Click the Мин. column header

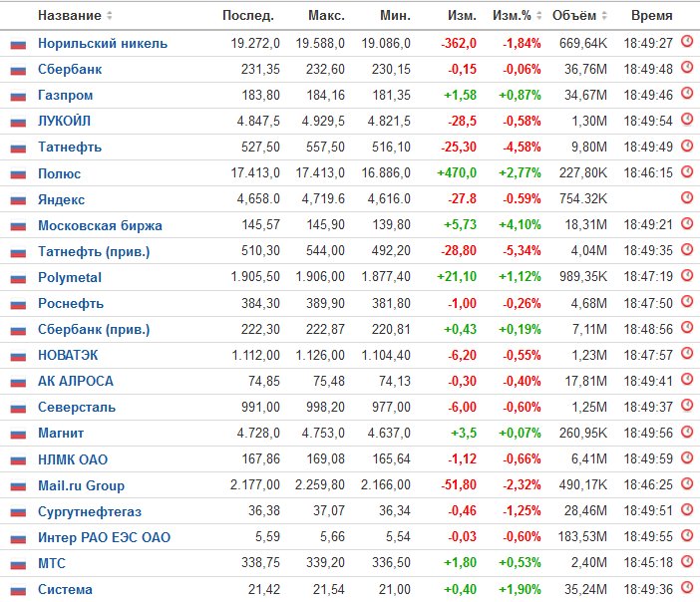pyautogui.click(x=395, y=16)
